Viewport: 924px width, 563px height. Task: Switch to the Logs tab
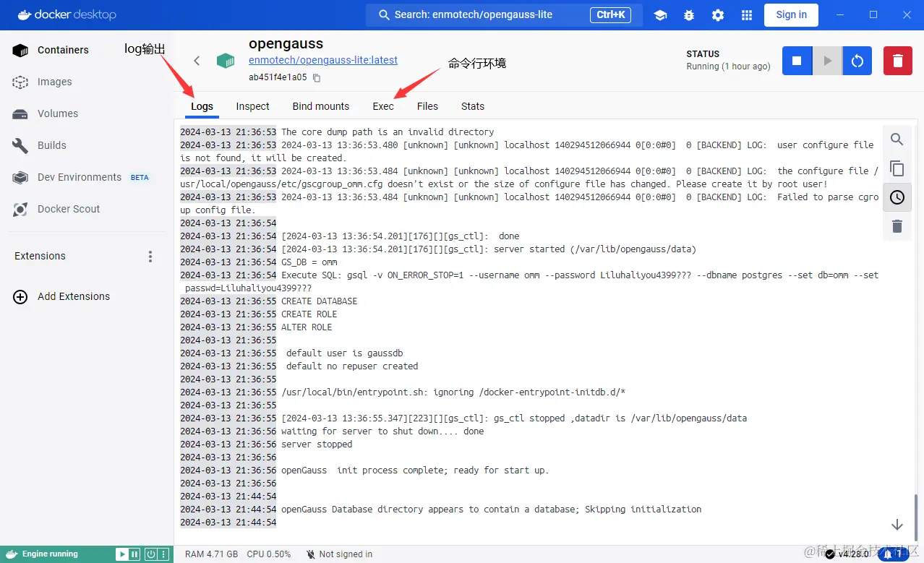pyautogui.click(x=202, y=106)
